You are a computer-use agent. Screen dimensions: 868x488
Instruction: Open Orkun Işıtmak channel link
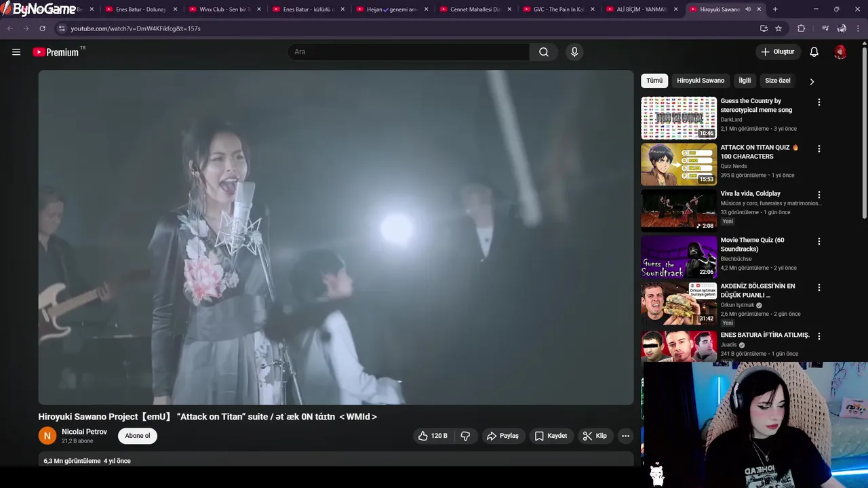(x=737, y=305)
